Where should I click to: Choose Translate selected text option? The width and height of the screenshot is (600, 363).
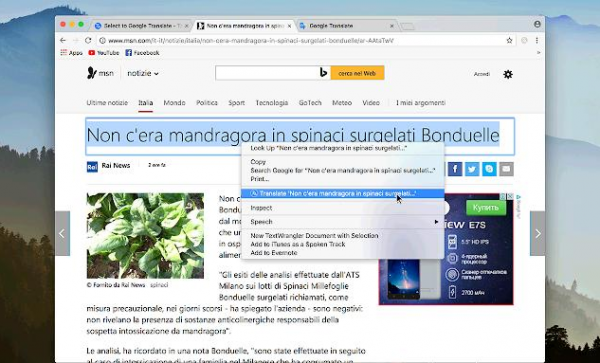[x=342, y=194]
